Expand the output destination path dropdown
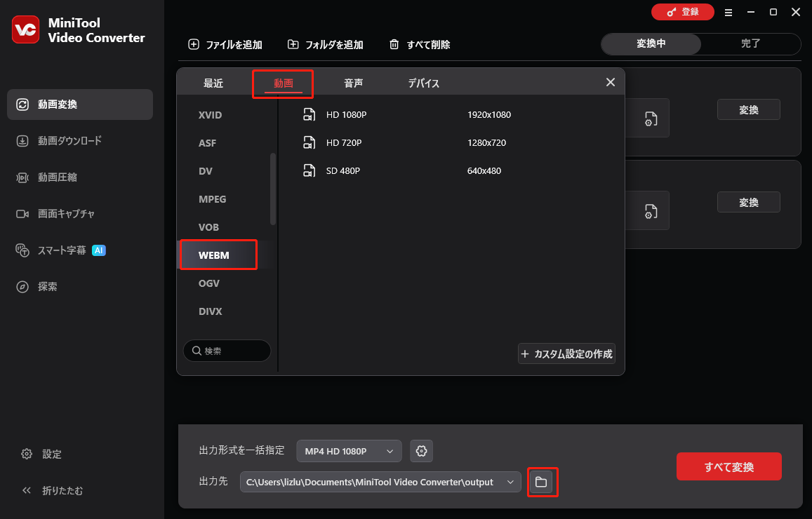The image size is (812, 519). 511,482
